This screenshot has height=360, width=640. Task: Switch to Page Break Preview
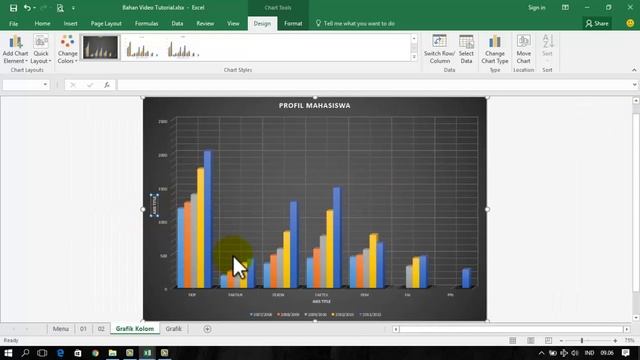pyautogui.click(x=548, y=340)
